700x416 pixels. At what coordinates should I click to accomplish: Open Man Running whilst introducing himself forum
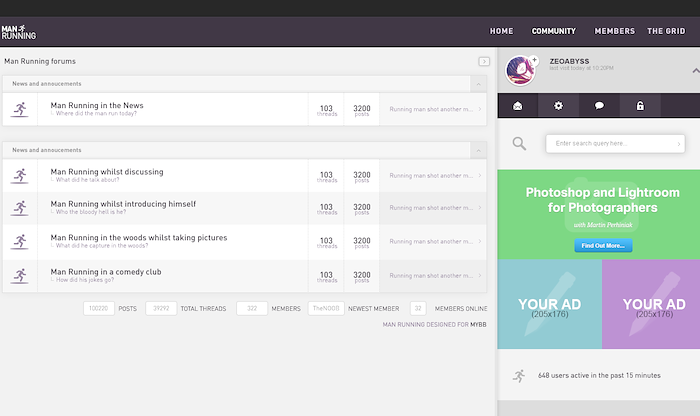click(123, 204)
